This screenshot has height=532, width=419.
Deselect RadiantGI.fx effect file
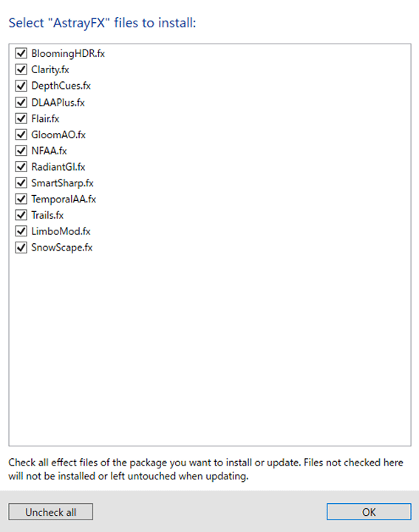[21, 166]
